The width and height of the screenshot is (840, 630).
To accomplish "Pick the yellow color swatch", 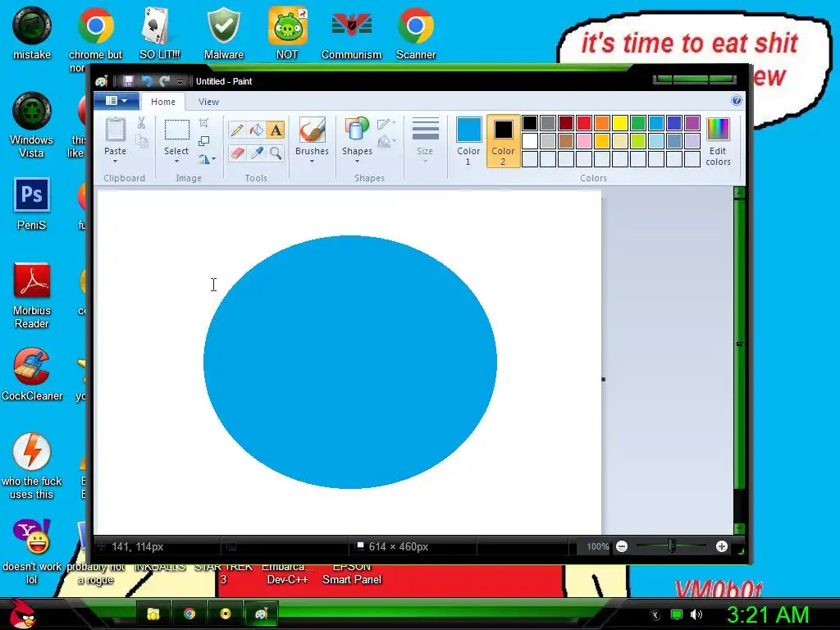I will point(620,123).
